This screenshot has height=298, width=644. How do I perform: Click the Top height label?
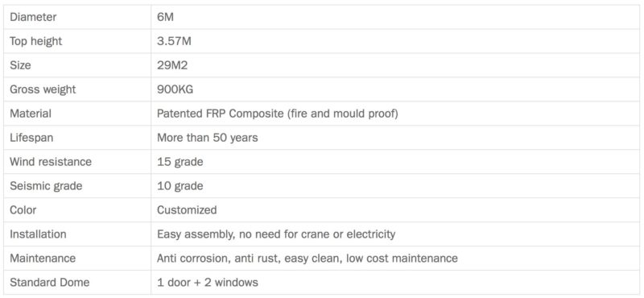(x=36, y=41)
